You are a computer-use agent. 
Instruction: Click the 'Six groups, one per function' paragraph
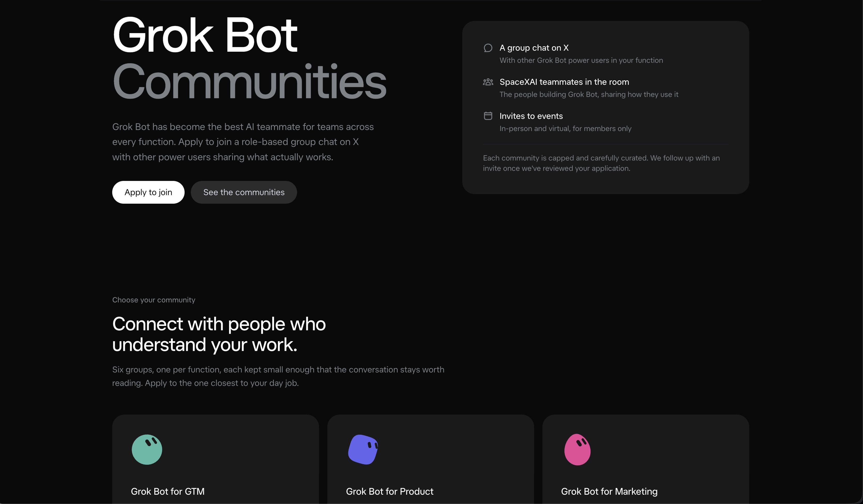tap(278, 376)
